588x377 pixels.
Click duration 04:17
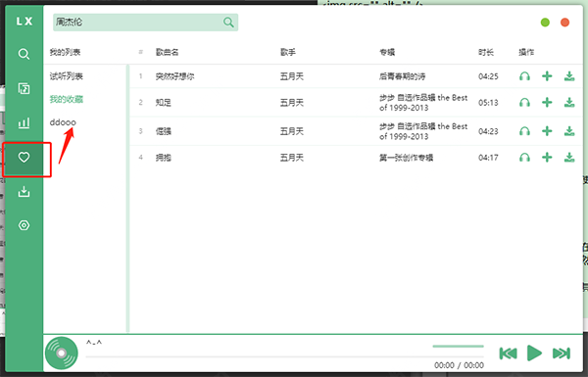[488, 158]
